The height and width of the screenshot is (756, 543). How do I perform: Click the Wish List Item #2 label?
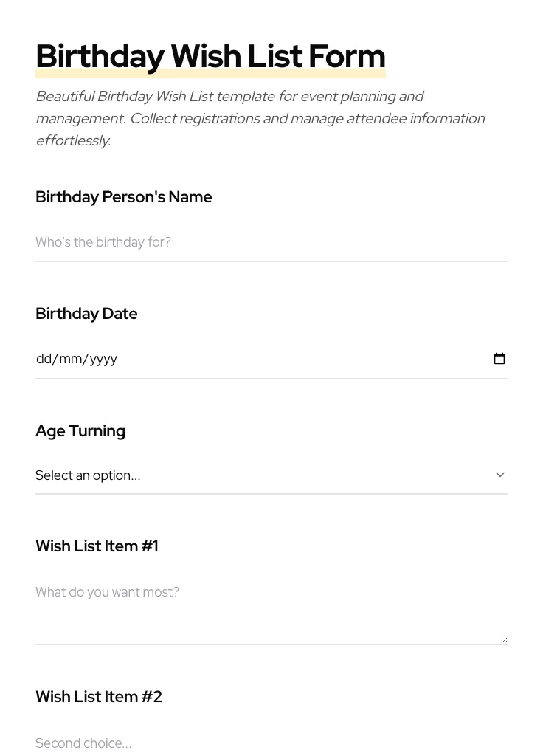tap(98, 696)
